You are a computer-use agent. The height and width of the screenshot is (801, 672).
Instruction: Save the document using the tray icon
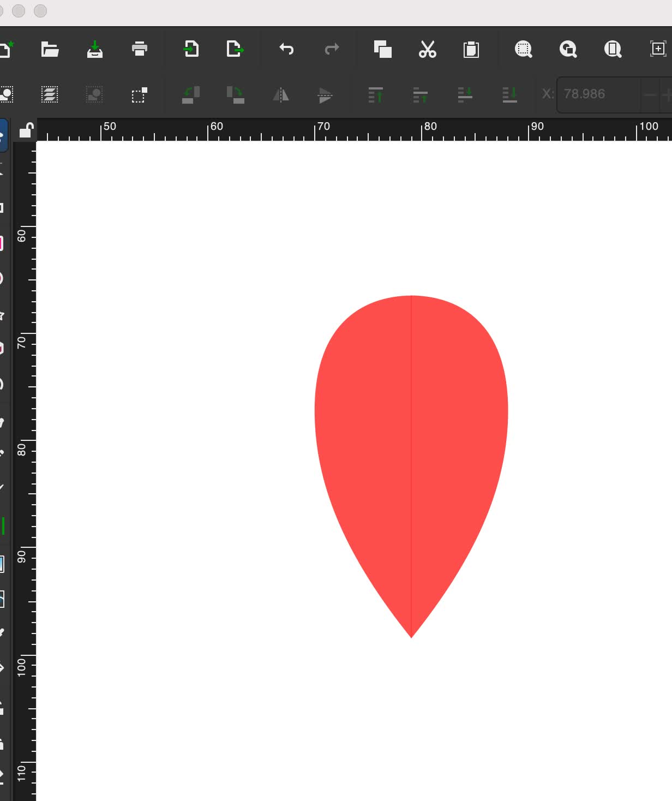pyautogui.click(x=95, y=50)
